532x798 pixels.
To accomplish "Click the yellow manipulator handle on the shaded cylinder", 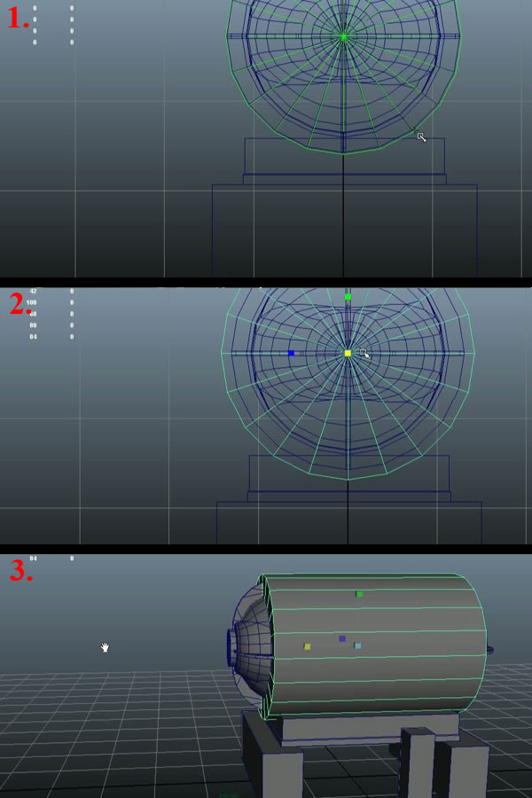I will [x=308, y=646].
